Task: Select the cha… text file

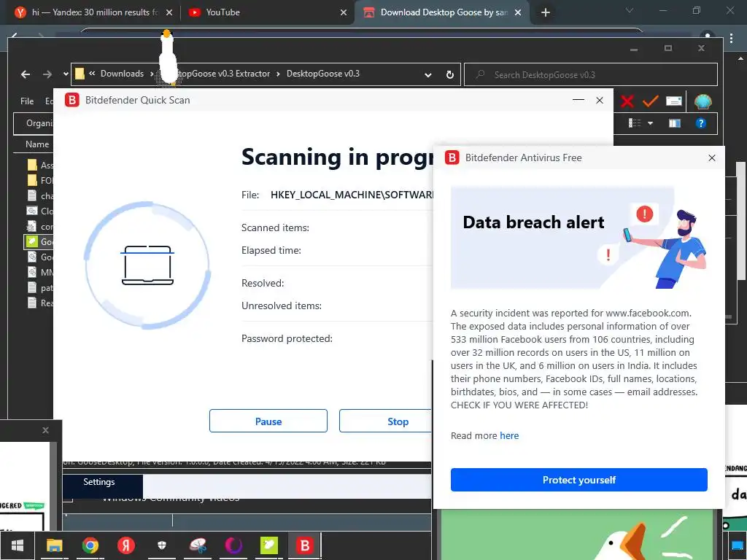Action: click(40, 195)
